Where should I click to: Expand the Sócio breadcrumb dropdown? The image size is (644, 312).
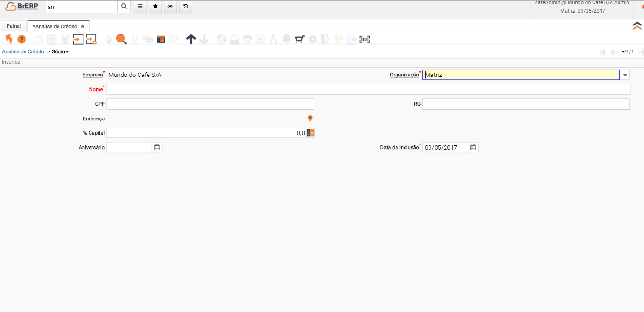coord(67,52)
